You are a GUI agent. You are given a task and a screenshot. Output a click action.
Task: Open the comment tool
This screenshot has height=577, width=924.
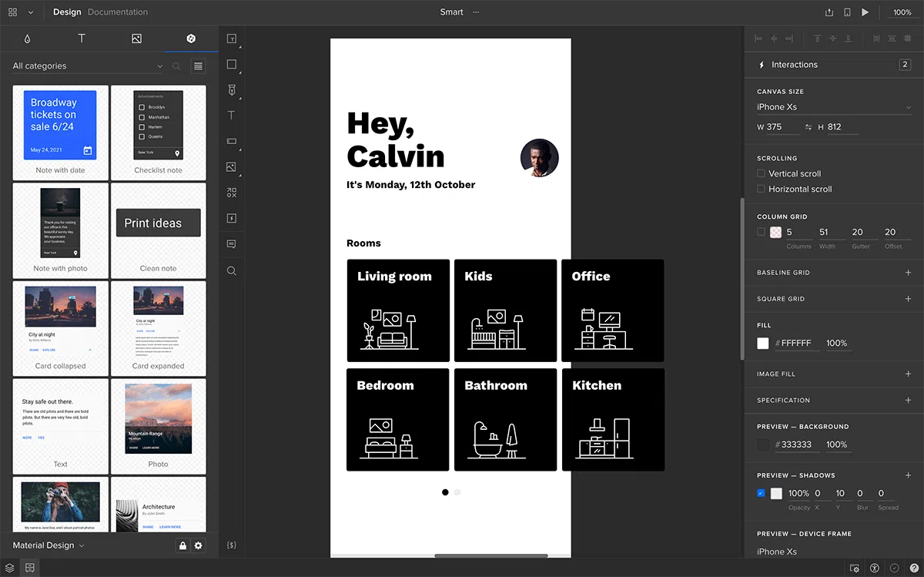pyautogui.click(x=231, y=244)
